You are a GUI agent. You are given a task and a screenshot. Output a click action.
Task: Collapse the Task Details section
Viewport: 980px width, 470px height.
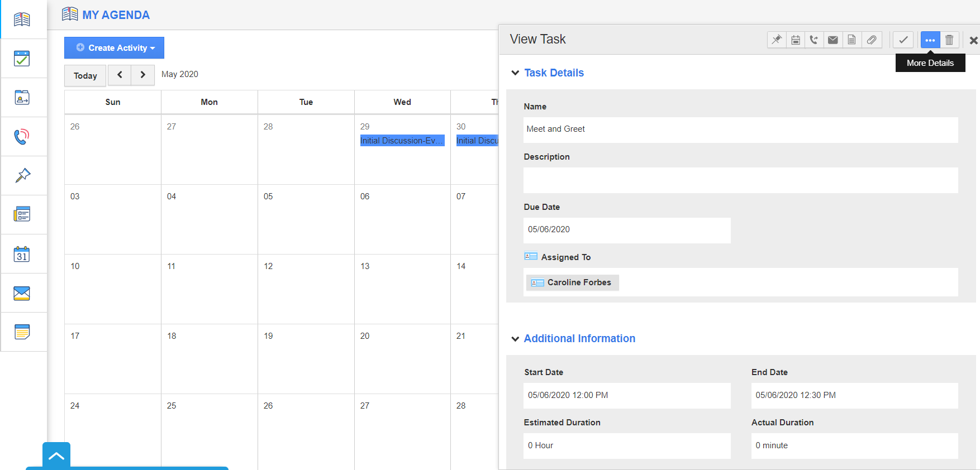pyautogui.click(x=515, y=73)
